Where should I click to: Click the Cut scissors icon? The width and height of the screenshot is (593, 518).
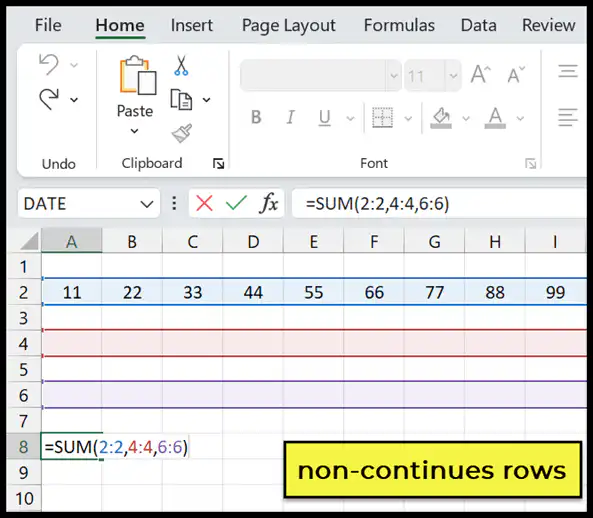181,65
